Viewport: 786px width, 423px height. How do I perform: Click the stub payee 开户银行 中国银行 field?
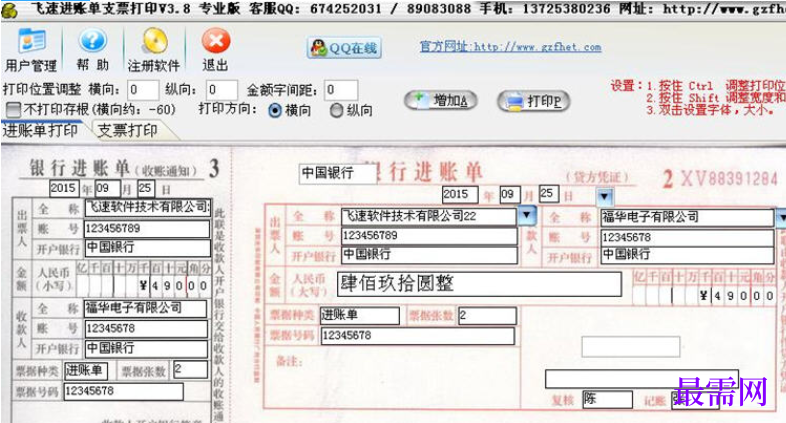146,349
